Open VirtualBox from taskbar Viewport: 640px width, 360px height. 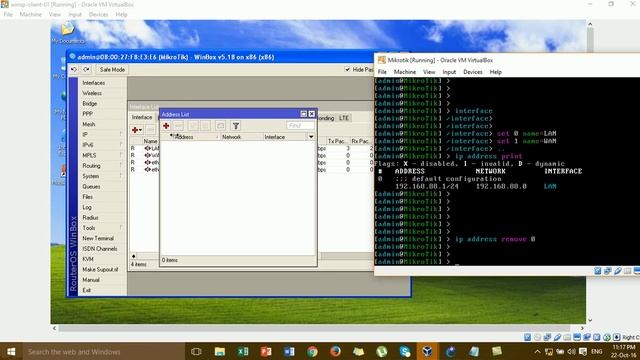[427, 351]
